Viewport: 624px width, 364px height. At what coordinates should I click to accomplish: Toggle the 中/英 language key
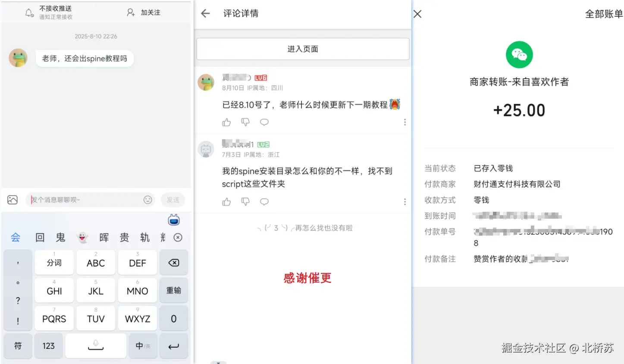143,346
